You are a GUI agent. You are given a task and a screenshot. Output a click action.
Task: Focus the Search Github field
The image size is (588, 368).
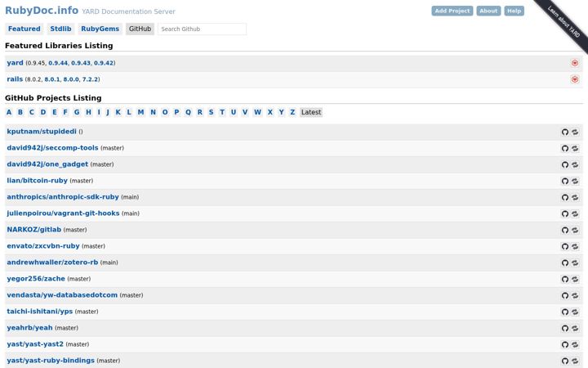click(203, 29)
